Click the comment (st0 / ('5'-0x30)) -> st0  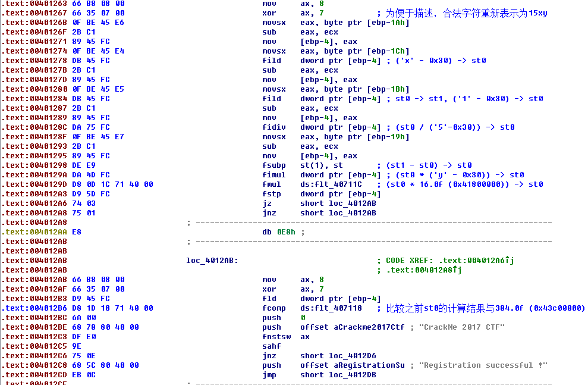coord(451,127)
